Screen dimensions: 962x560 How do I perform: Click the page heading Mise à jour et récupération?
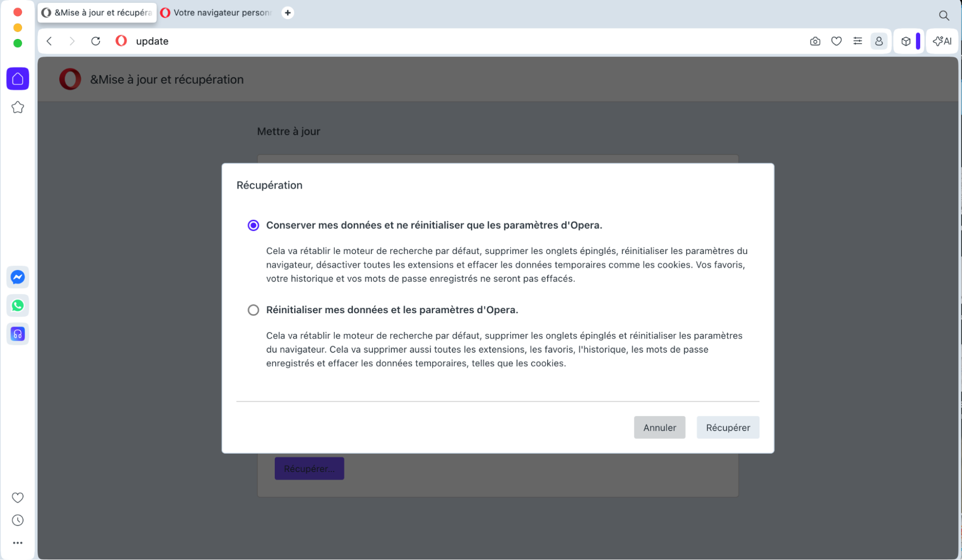[x=167, y=79]
